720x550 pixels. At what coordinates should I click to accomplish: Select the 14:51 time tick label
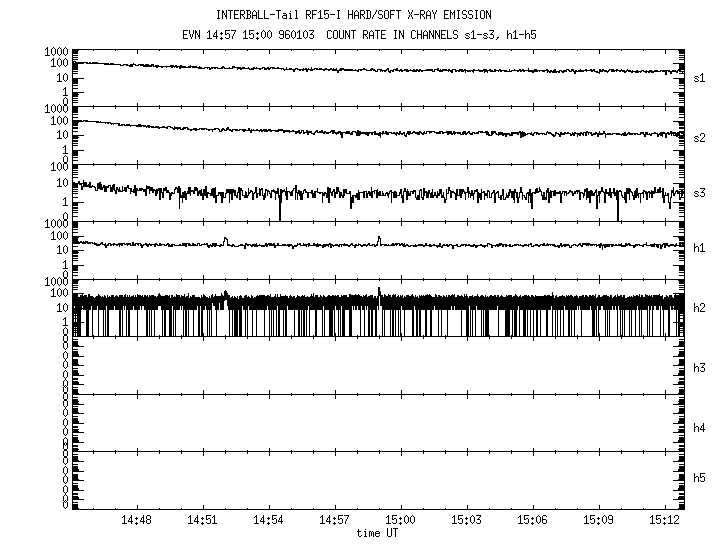[x=202, y=521]
